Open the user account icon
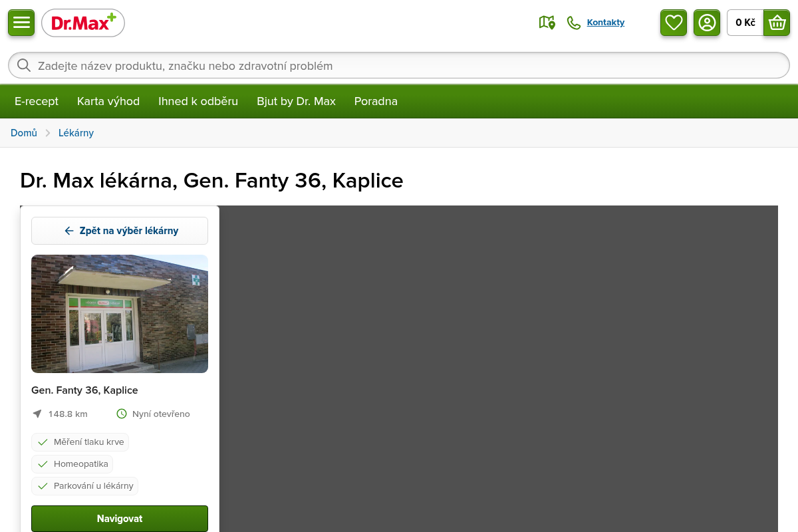 [x=707, y=23]
